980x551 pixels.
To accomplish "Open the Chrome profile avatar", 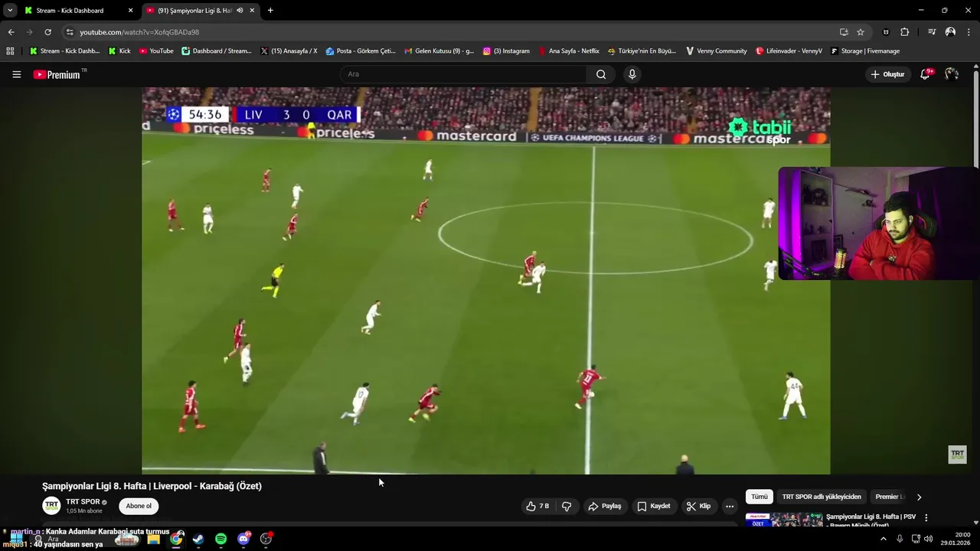I will (950, 32).
